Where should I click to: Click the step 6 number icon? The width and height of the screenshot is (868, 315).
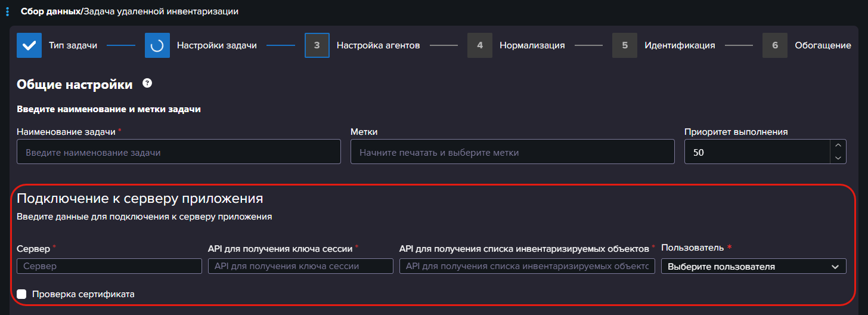[774, 45]
